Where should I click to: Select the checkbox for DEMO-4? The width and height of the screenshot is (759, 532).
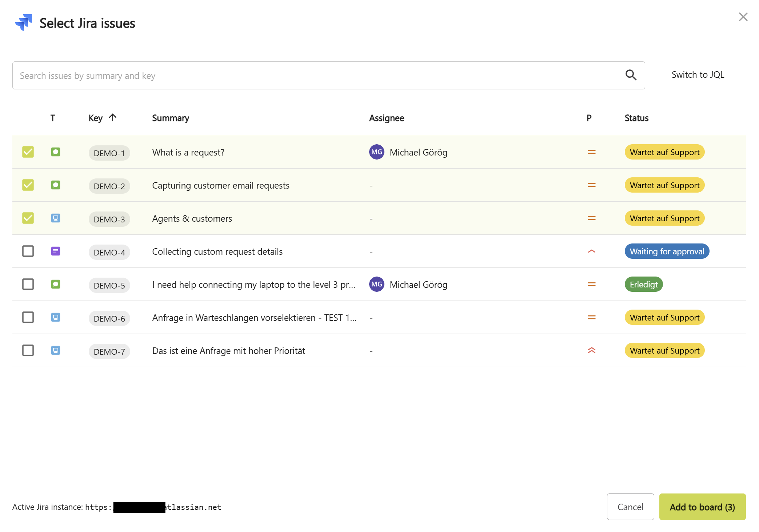[x=28, y=251]
